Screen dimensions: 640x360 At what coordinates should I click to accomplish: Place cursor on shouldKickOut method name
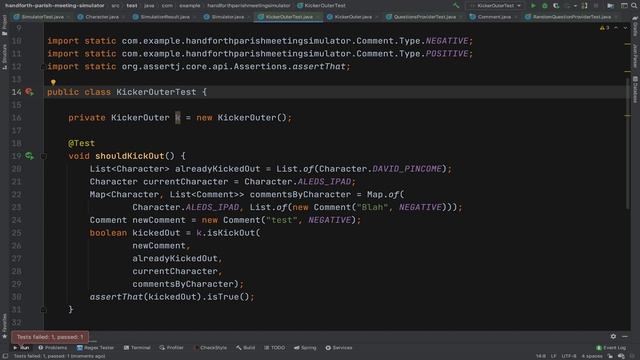pyautogui.click(x=129, y=156)
